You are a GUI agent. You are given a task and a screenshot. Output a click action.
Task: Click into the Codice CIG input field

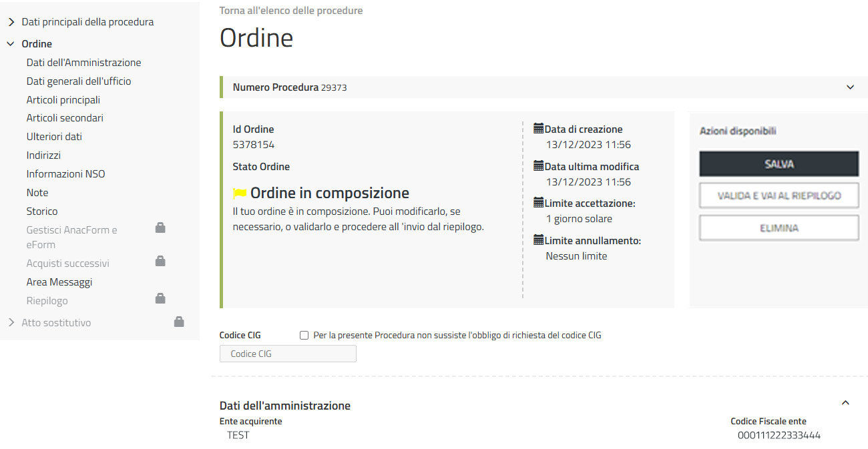pos(288,354)
